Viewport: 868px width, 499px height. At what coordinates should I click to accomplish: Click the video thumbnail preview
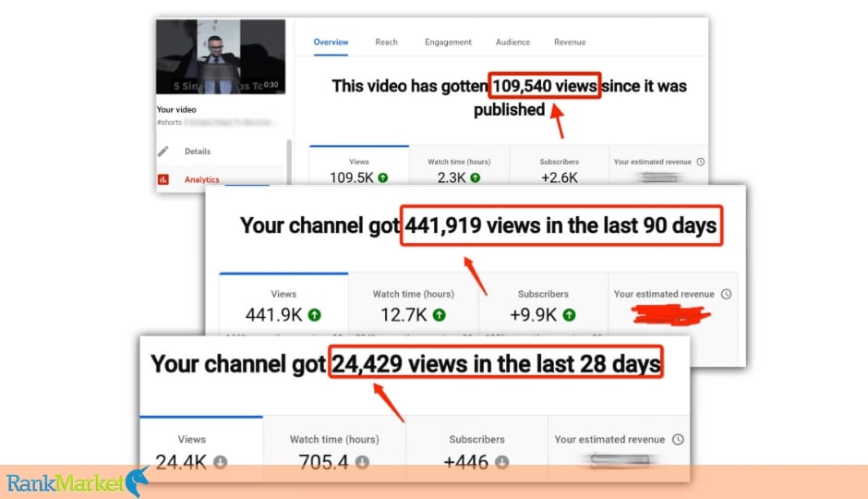(x=221, y=56)
